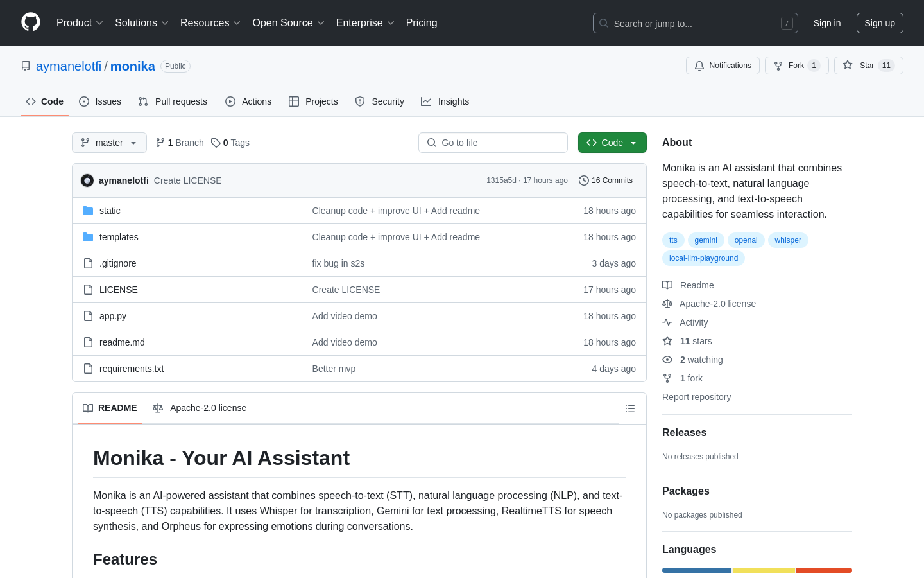Open the 1315a5d commit hash

click(501, 180)
